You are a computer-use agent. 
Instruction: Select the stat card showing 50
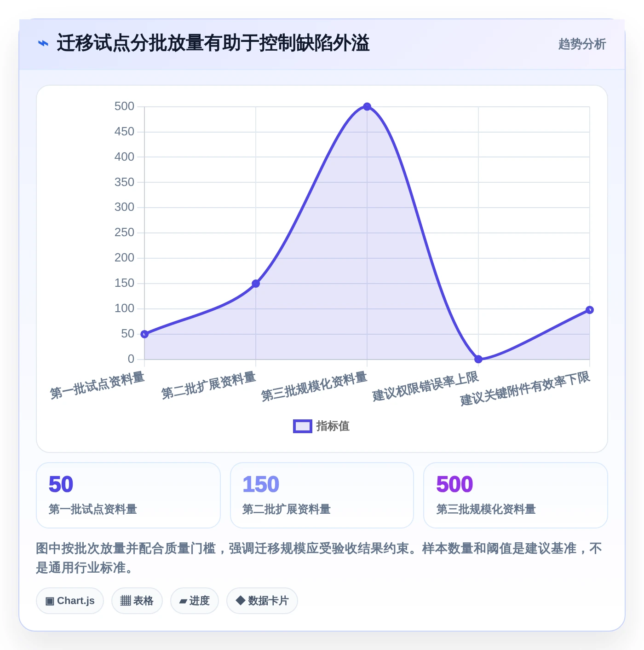(128, 495)
